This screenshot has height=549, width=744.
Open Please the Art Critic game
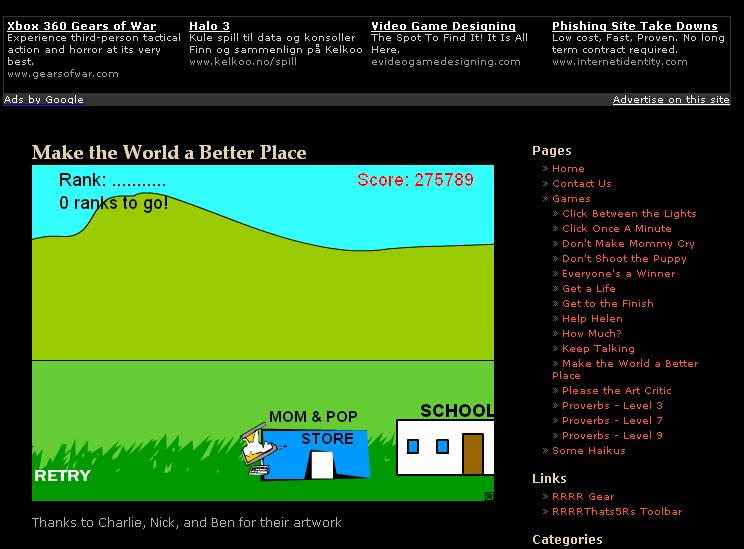pos(617,391)
